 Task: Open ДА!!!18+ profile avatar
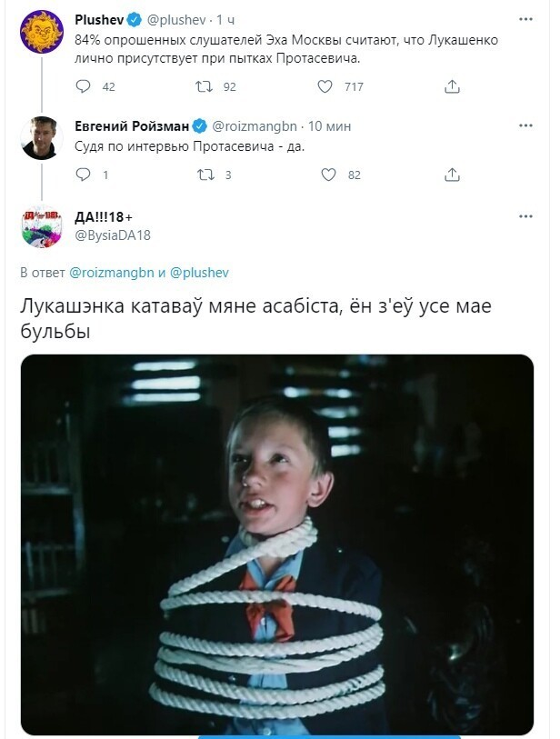(42, 226)
